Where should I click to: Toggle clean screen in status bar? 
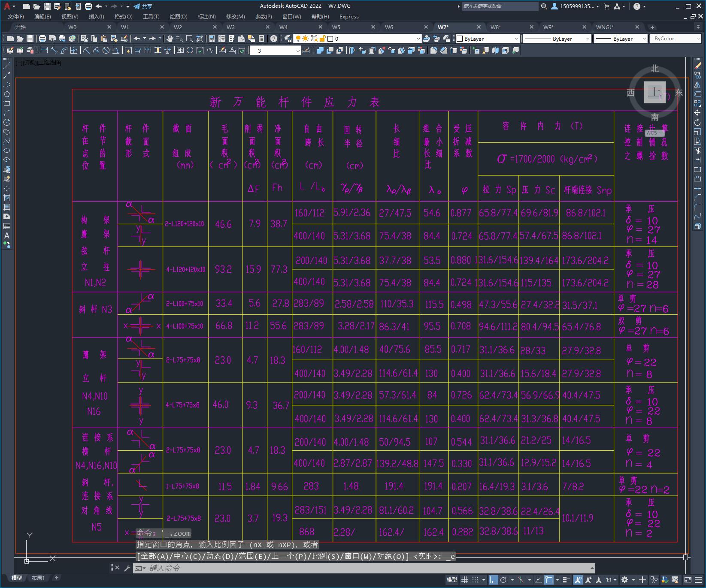688,580
